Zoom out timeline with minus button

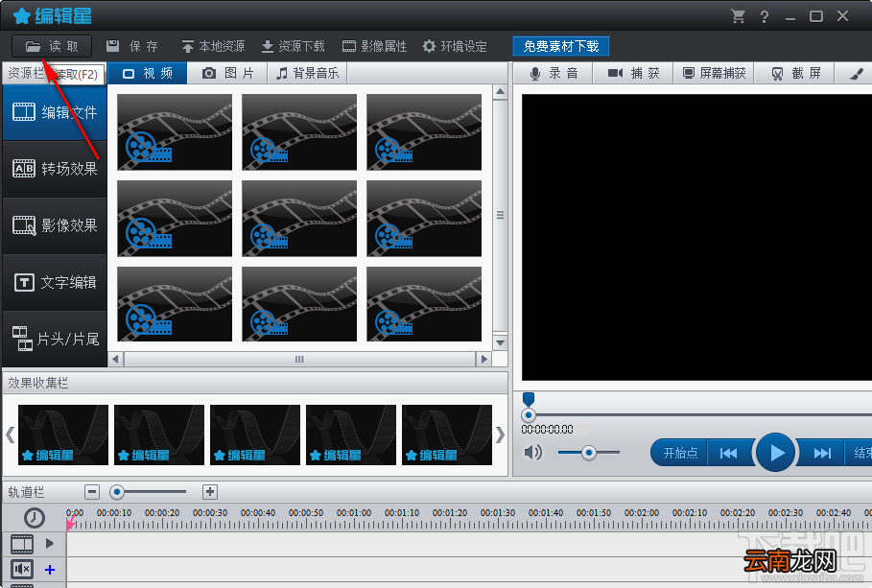tap(92, 492)
